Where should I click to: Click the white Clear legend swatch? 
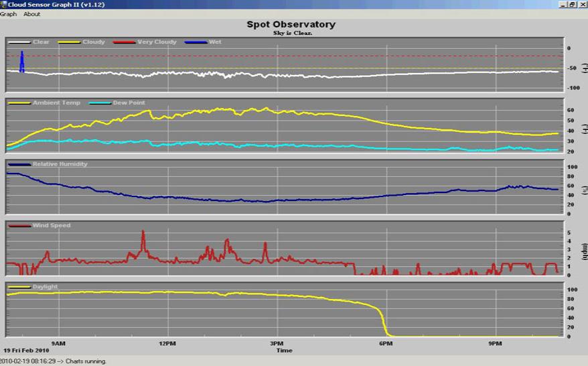click(19, 42)
